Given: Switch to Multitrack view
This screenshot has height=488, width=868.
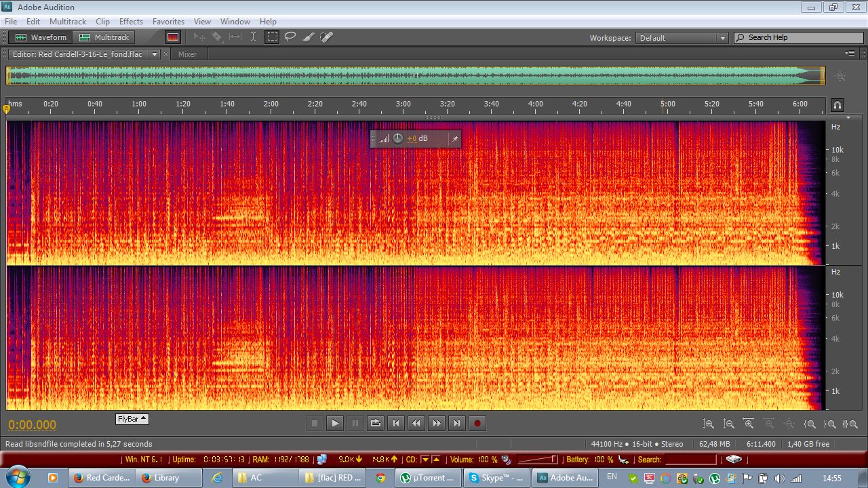Looking at the screenshot, I should (x=104, y=37).
